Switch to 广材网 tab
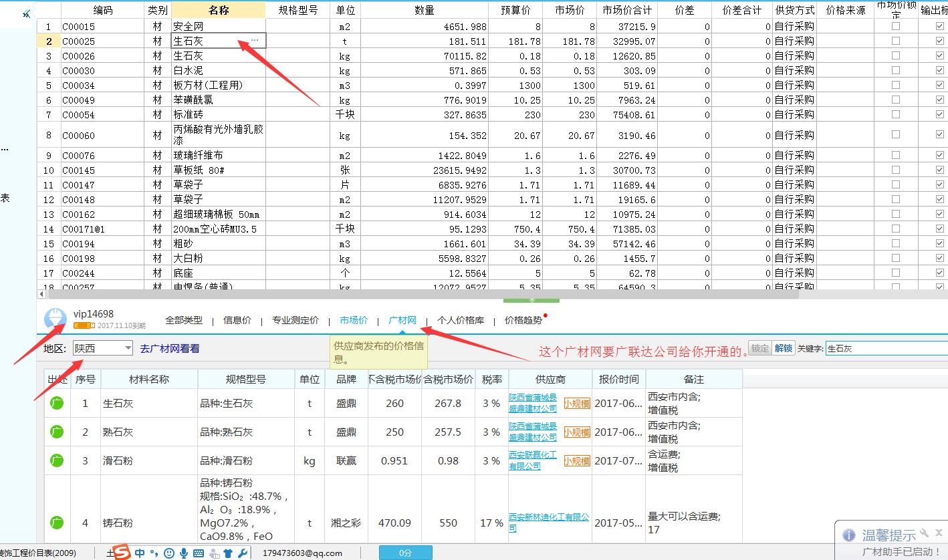The image size is (948, 560). [402, 320]
